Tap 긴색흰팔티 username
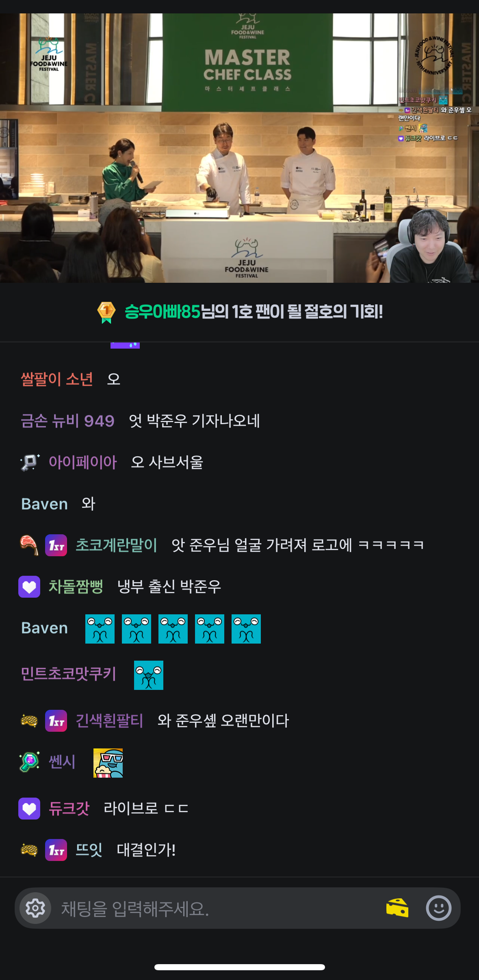 (109, 721)
